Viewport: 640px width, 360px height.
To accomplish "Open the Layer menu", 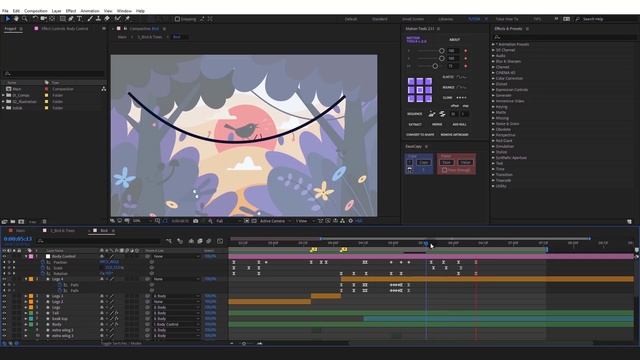I will pyautogui.click(x=56, y=11).
